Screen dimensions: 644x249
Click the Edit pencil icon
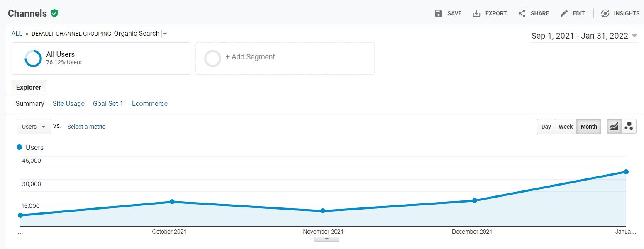pyautogui.click(x=564, y=13)
